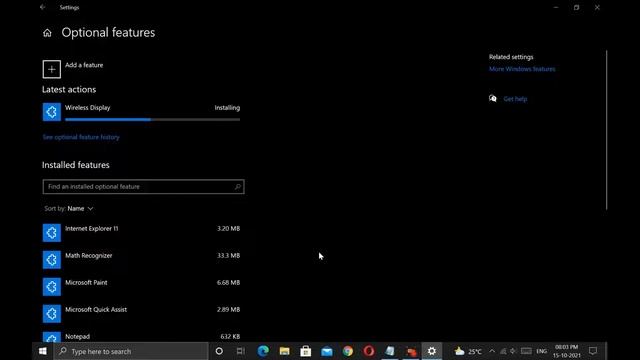Click the plus icon for Add a feature

(51, 69)
